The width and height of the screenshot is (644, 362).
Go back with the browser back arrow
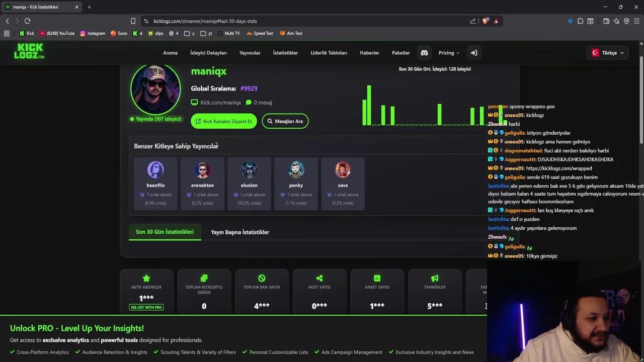point(7,21)
